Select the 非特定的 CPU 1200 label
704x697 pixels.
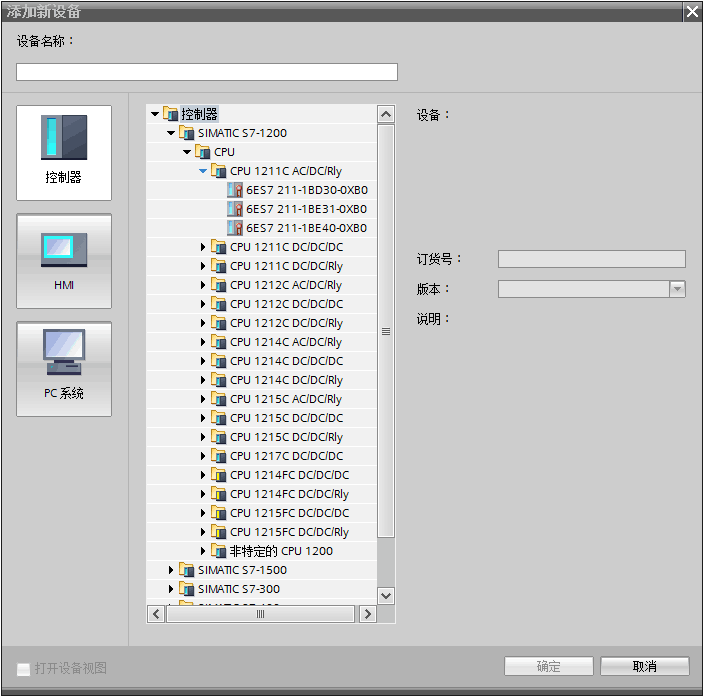(281, 551)
